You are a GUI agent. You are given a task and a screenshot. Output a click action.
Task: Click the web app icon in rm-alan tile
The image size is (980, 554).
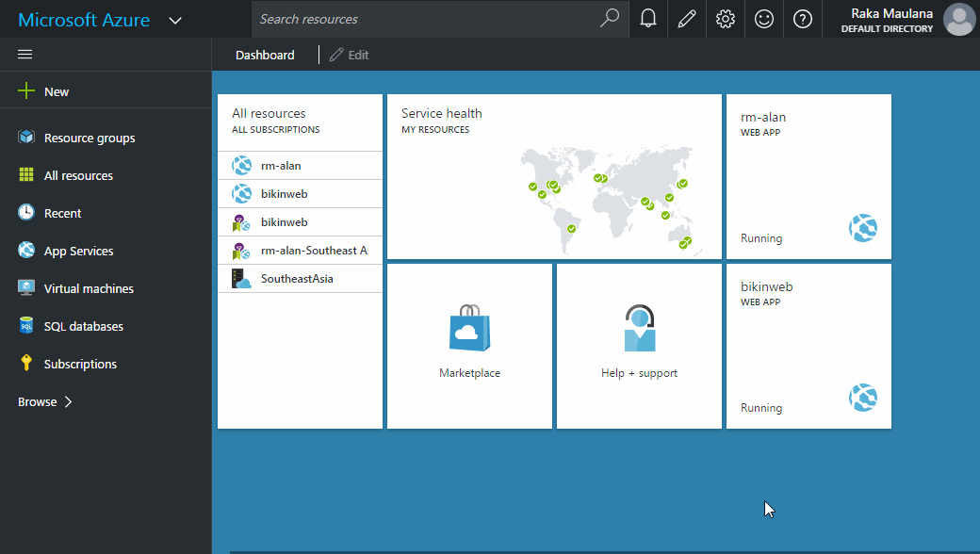point(863,228)
